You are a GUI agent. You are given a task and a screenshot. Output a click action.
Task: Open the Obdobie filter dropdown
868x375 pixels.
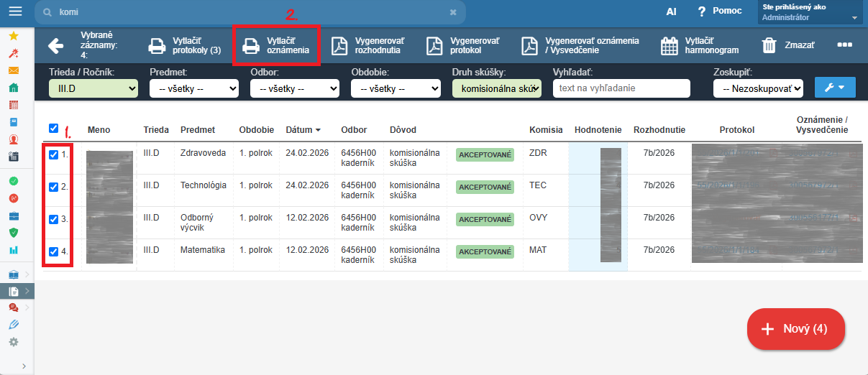pos(396,88)
